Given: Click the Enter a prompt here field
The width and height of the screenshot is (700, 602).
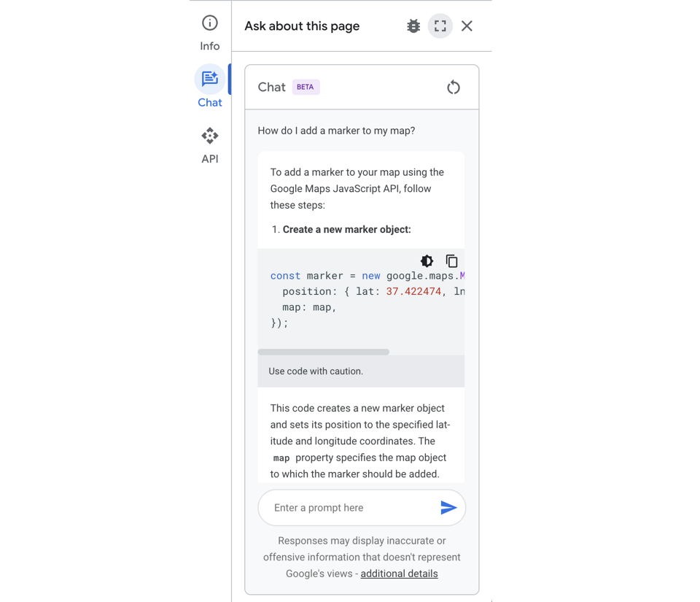Looking at the screenshot, I should (343, 507).
